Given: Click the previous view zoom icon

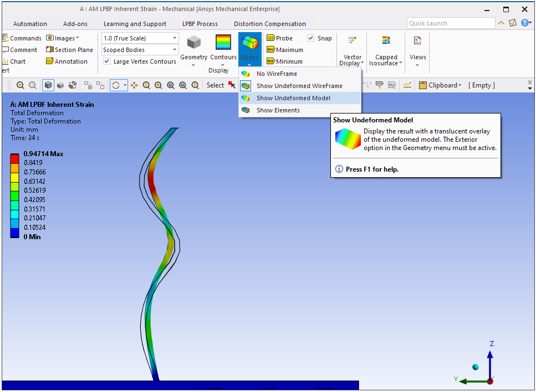Looking at the screenshot, I should pyautogui.click(x=20, y=85).
